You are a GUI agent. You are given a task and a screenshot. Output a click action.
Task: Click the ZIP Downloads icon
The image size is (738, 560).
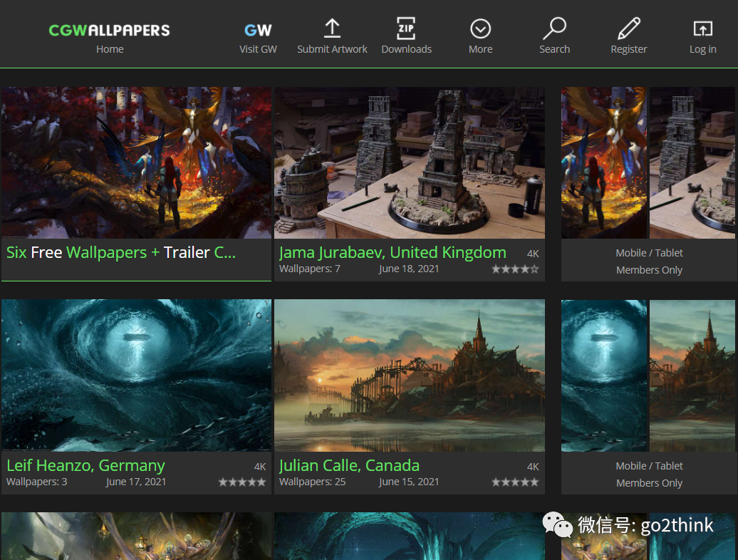(x=406, y=28)
